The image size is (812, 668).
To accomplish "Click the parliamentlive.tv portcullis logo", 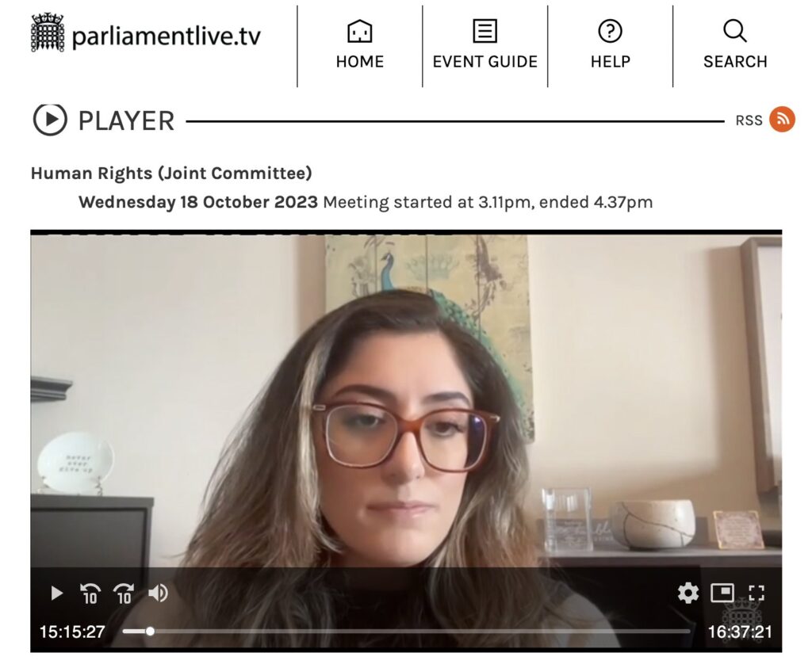I will 48,33.
